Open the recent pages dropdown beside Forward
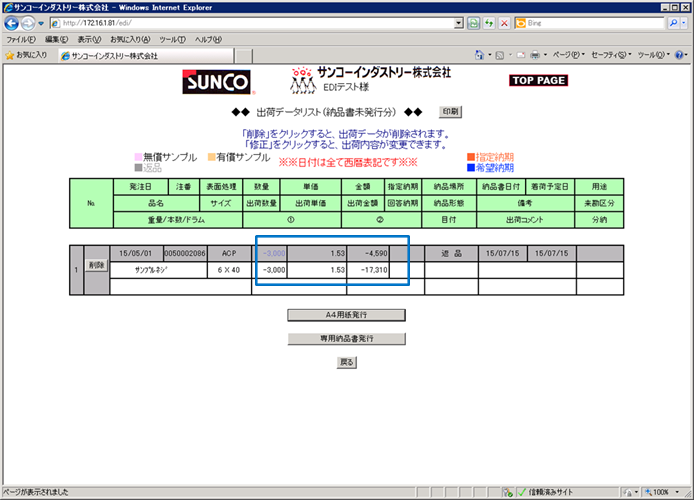 pos(41,23)
